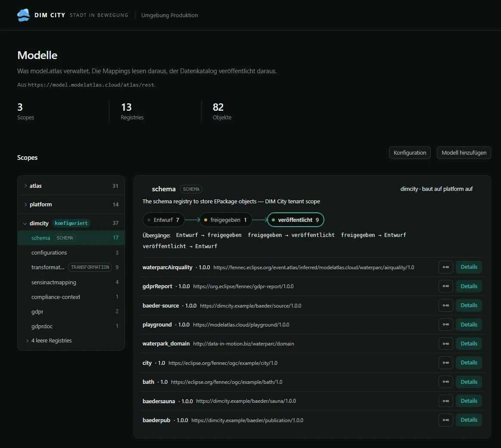Filter by veröffentlicht status
Image resolution: width=501 pixels, height=448 pixels.
(296, 220)
